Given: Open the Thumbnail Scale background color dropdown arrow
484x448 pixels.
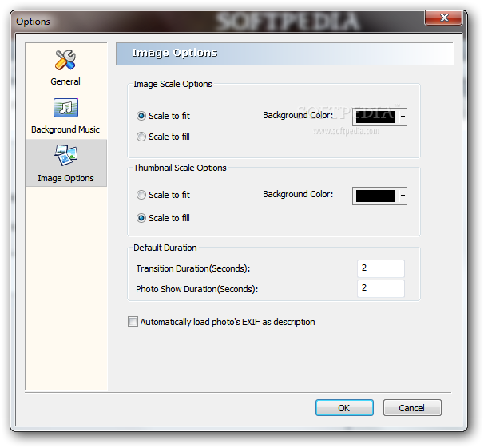Looking at the screenshot, I should (x=403, y=196).
